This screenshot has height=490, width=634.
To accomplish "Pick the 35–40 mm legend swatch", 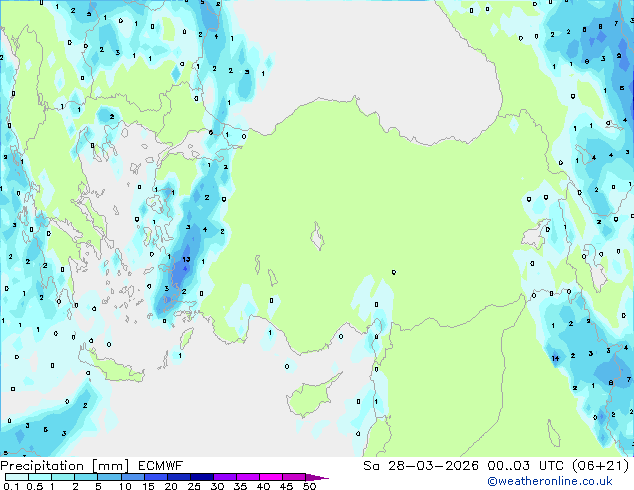I will [247, 477].
